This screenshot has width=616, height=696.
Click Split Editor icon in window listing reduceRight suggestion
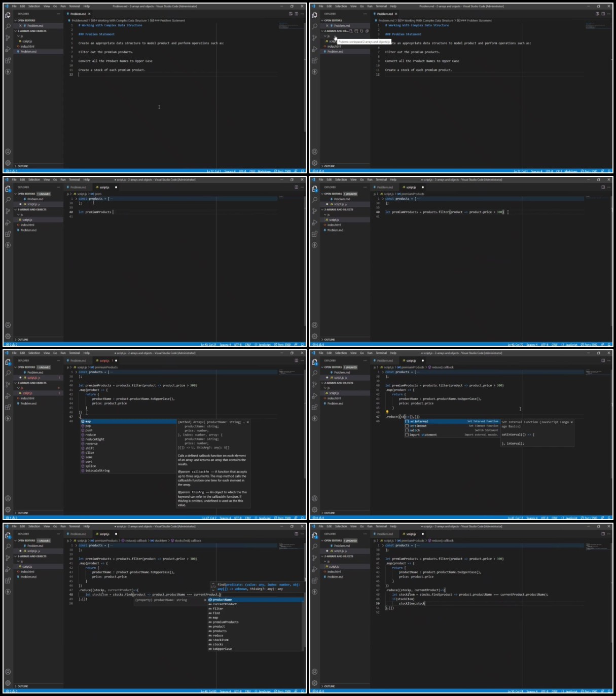[x=296, y=360]
